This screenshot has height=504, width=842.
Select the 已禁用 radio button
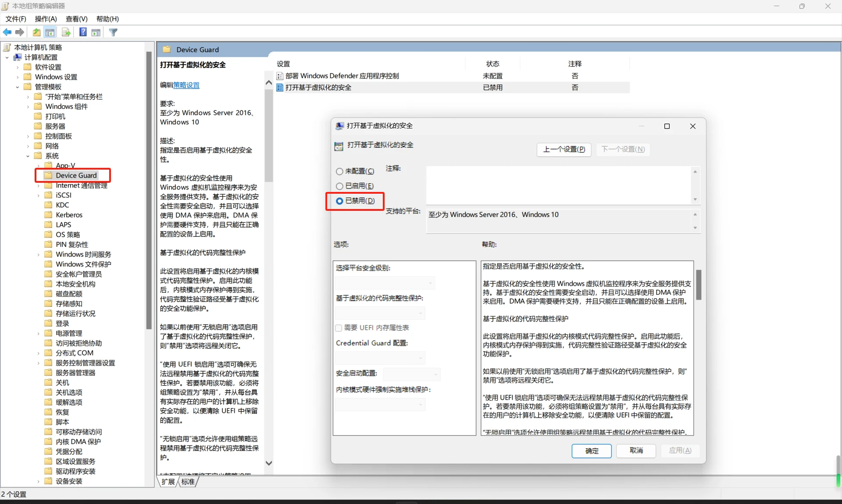(x=339, y=201)
